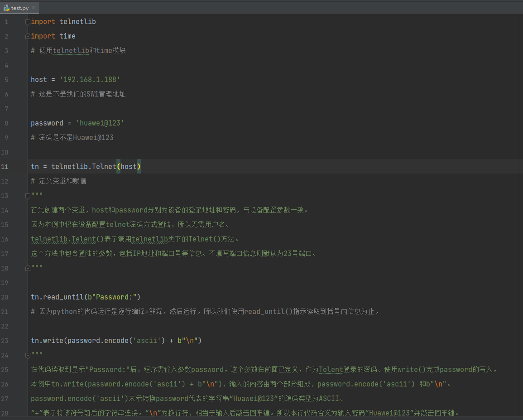Viewport: 523px width, 420px height.
Task: Close the test.py tab
Action: [x=34, y=8]
